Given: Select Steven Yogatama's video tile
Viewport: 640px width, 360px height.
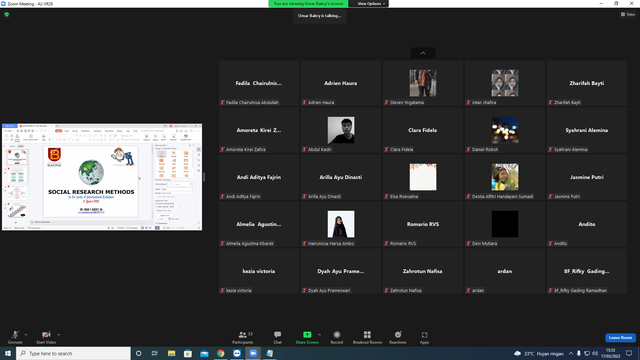Looking at the screenshot, I should (x=423, y=83).
